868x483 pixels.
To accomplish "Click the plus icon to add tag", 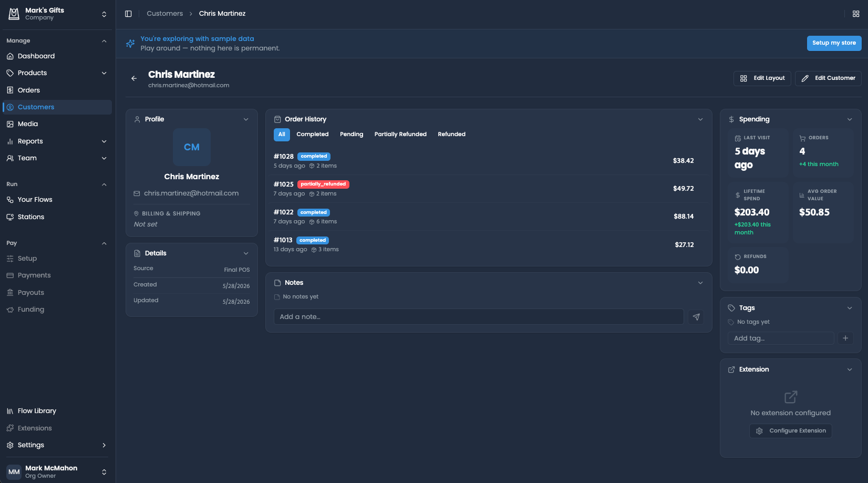I will [845, 338].
